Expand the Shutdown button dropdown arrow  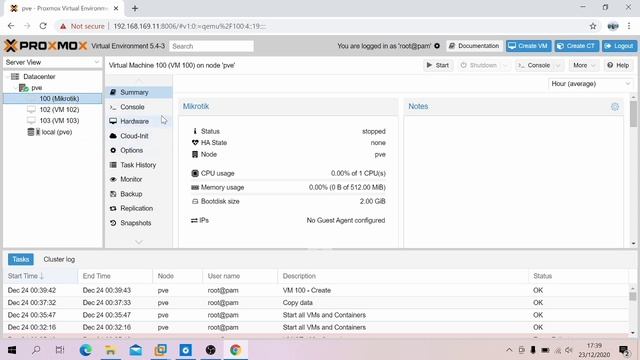(505, 65)
